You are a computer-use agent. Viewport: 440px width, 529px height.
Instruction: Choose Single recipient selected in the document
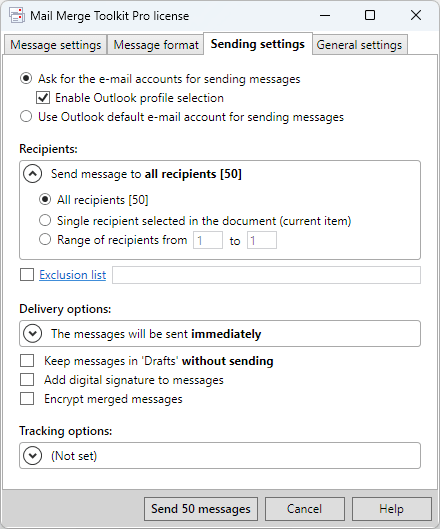[45, 221]
